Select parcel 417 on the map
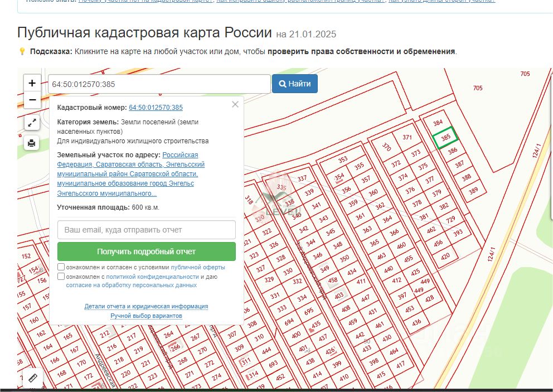The width and height of the screenshot is (553, 392). (x=400, y=365)
